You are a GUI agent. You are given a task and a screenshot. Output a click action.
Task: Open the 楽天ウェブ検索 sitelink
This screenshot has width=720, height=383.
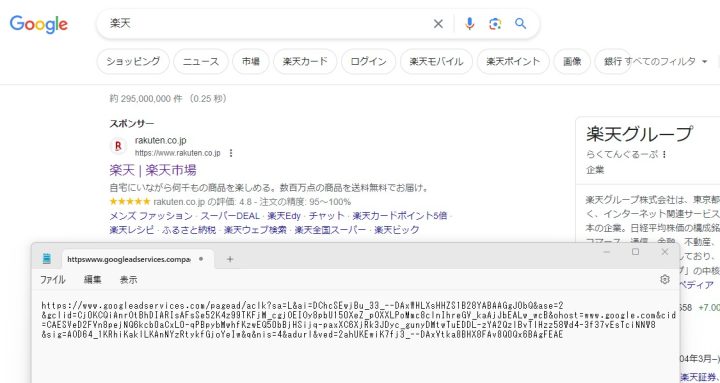[255, 230]
